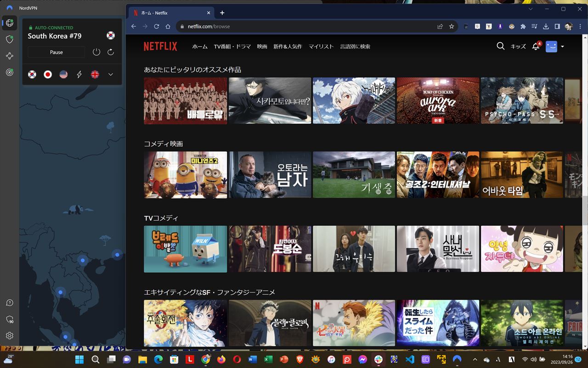Open the 사카모토입니다만? thumbnail
The image size is (588, 368).
click(x=270, y=100)
